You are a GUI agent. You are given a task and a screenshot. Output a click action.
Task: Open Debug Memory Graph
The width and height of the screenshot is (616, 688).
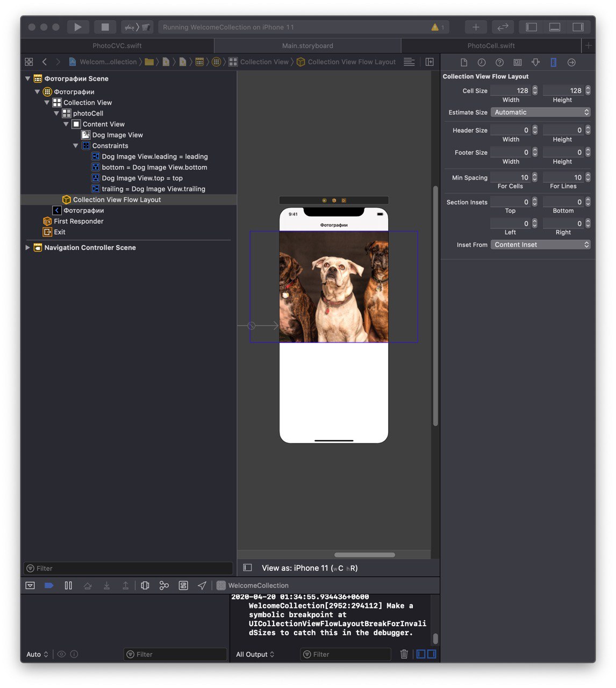(164, 585)
